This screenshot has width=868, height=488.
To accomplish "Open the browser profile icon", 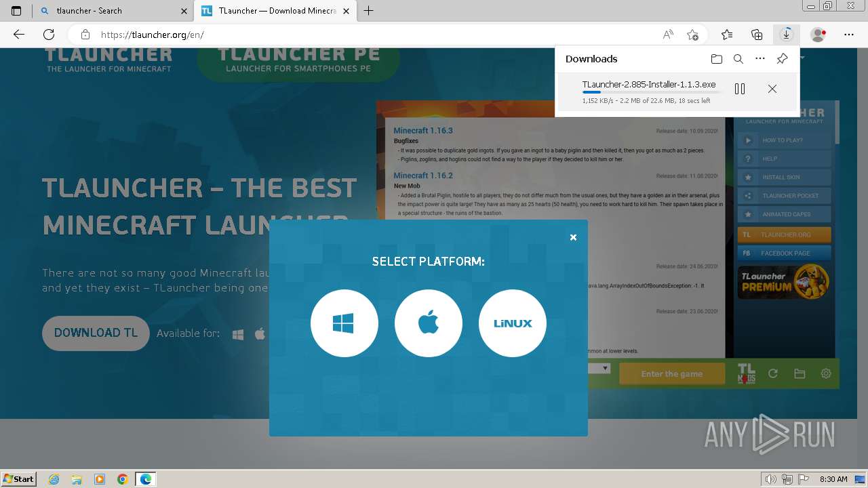I will pyautogui.click(x=818, y=35).
